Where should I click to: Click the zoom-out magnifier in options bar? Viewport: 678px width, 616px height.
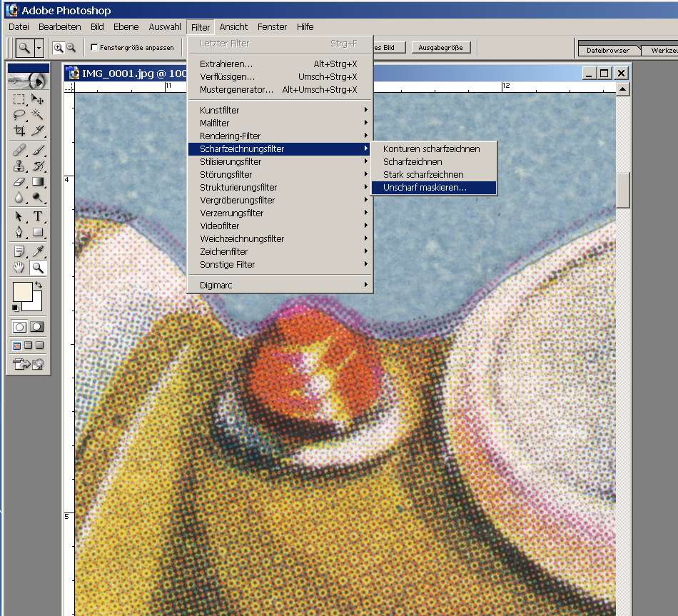[71, 48]
